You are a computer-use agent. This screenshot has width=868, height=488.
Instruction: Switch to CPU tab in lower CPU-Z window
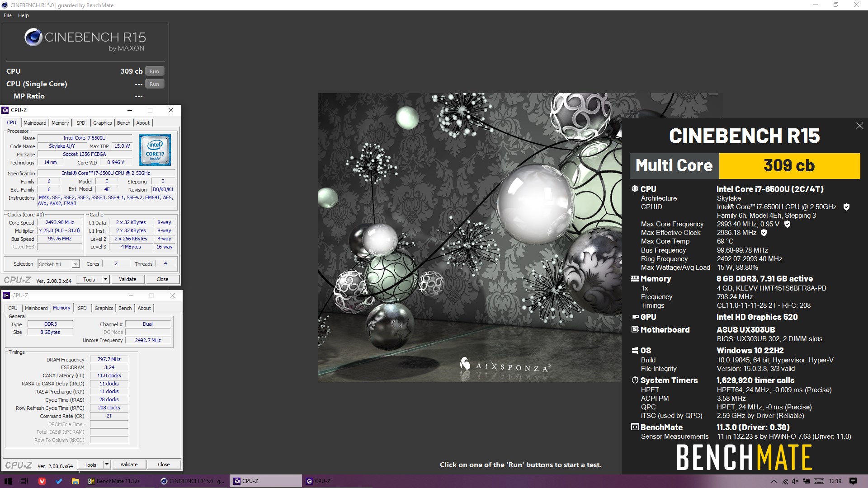tap(13, 308)
